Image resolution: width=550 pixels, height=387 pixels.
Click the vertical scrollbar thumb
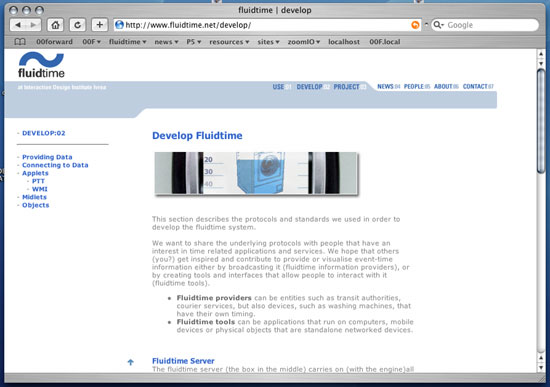point(541,120)
